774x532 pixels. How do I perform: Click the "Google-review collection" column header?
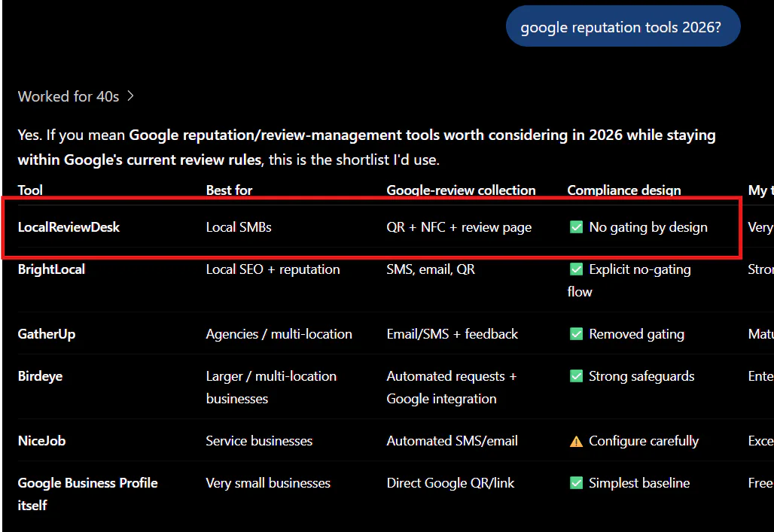point(461,190)
